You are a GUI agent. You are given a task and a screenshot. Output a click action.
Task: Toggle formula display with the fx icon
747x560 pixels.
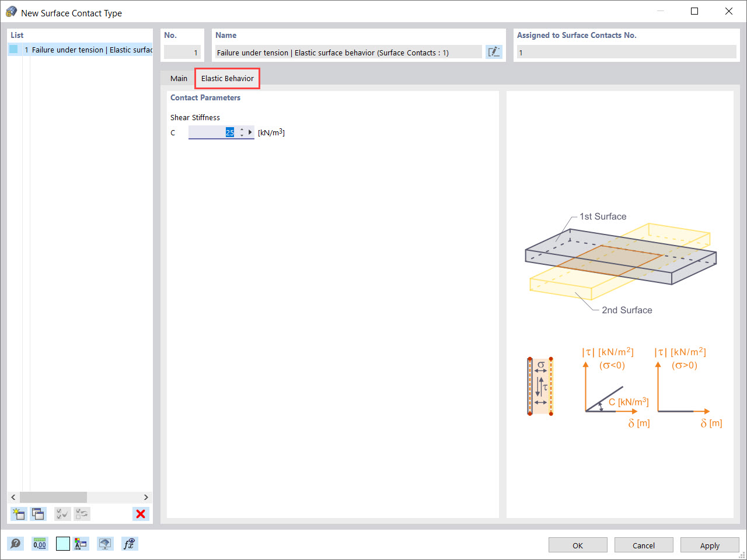click(x=130, y=543)
